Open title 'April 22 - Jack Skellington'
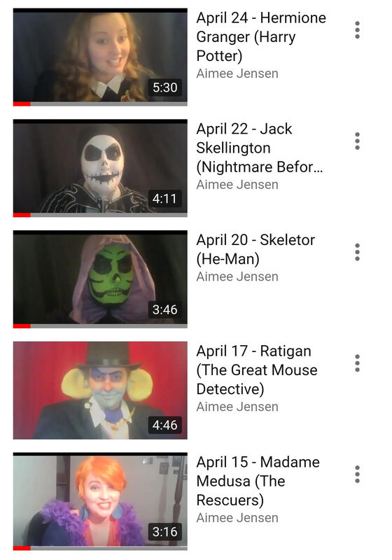 pyautogui.click(x=260, y=148)
